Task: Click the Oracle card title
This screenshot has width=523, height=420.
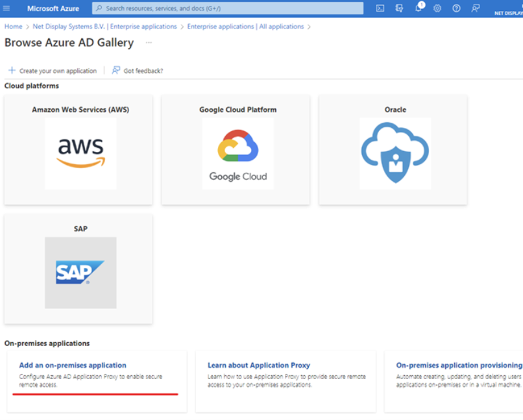Action: tap(395, 110)
